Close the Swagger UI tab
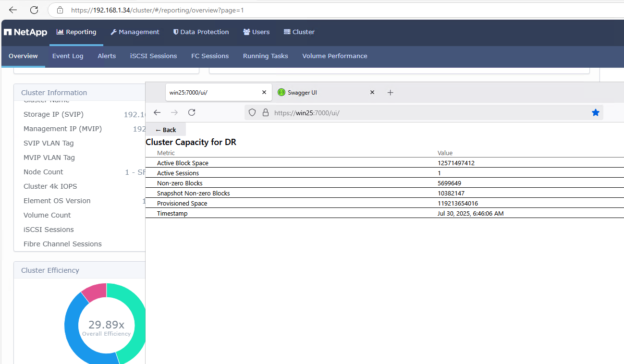This screenshot has width=624, height=364. 372,92
